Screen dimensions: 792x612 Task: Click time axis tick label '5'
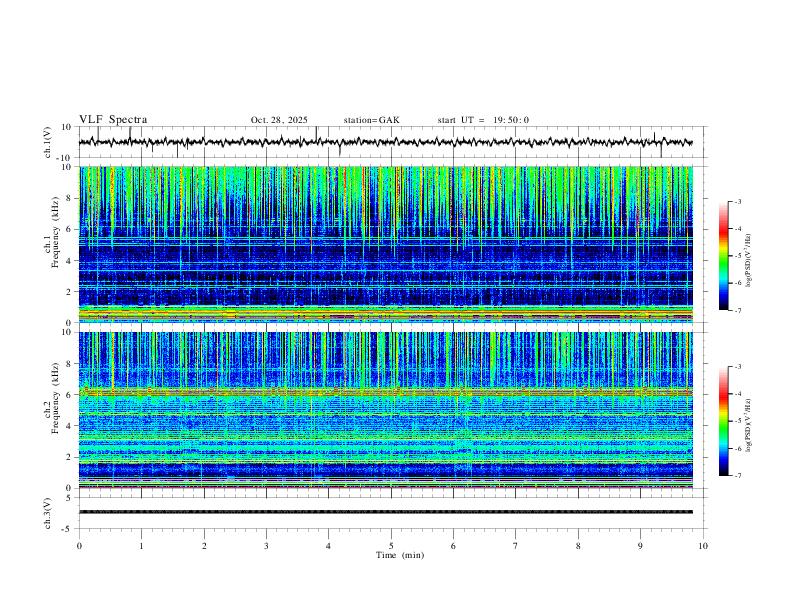pyautogui.click(x=391, y=546)
